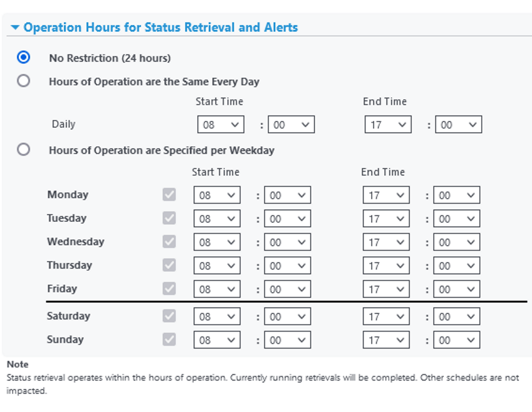The image size is (532, 412).
Task: Toggle the Wednesday checkbox
Action: [169, 242]
